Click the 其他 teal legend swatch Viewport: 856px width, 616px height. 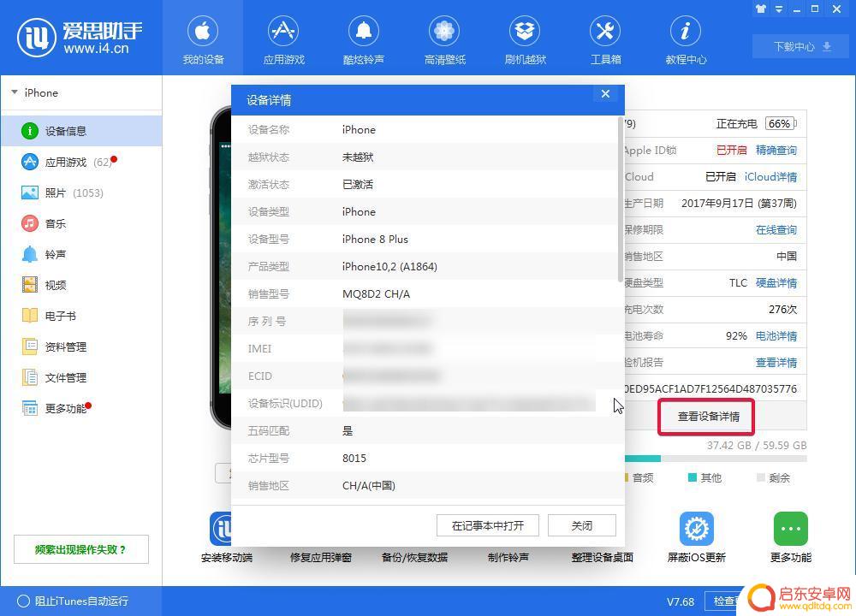692,477
